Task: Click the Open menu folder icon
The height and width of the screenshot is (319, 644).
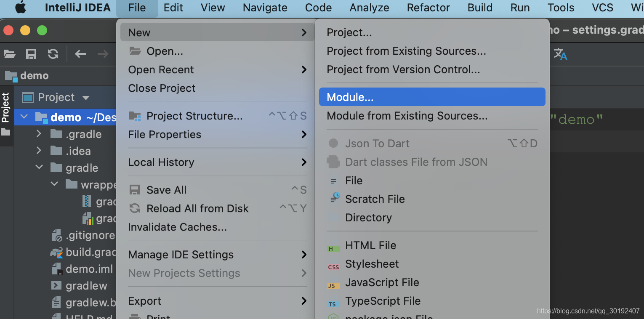Action: [x=135, y=51]
